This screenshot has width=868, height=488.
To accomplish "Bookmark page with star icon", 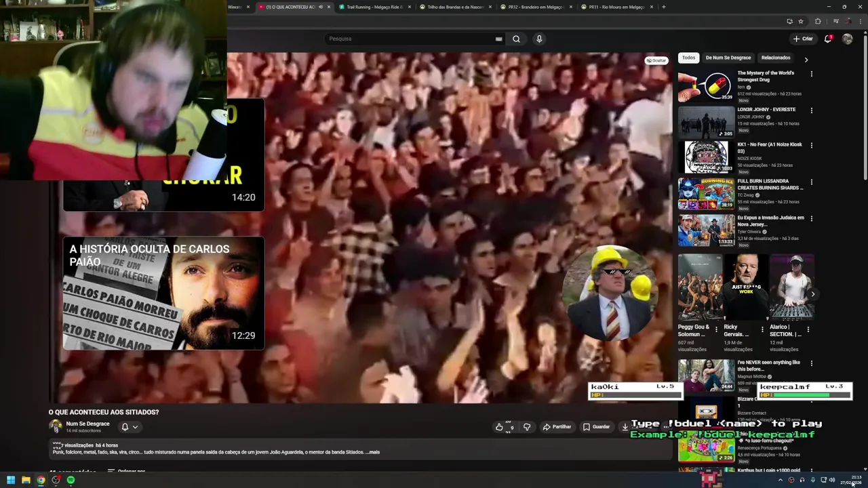I will tap(801, 21).
